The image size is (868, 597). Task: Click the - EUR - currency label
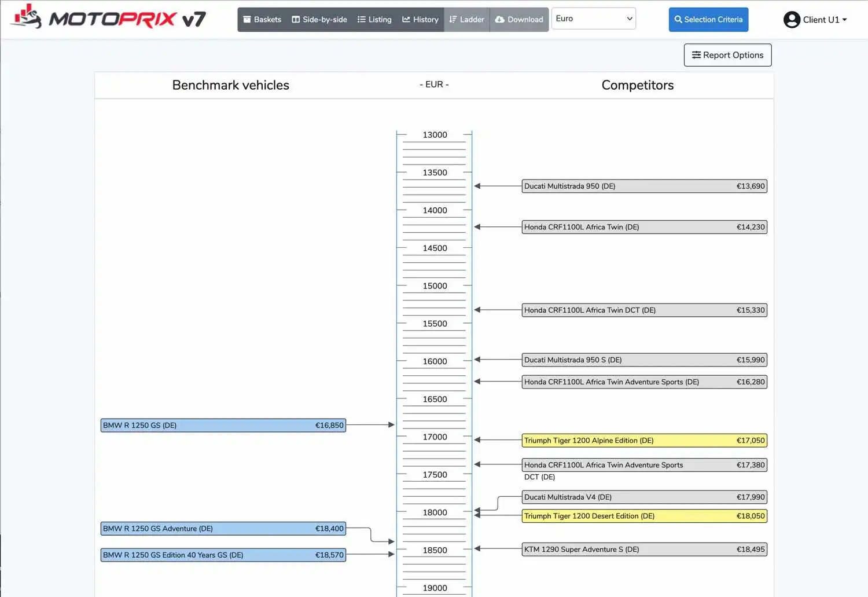coord(434,85)
